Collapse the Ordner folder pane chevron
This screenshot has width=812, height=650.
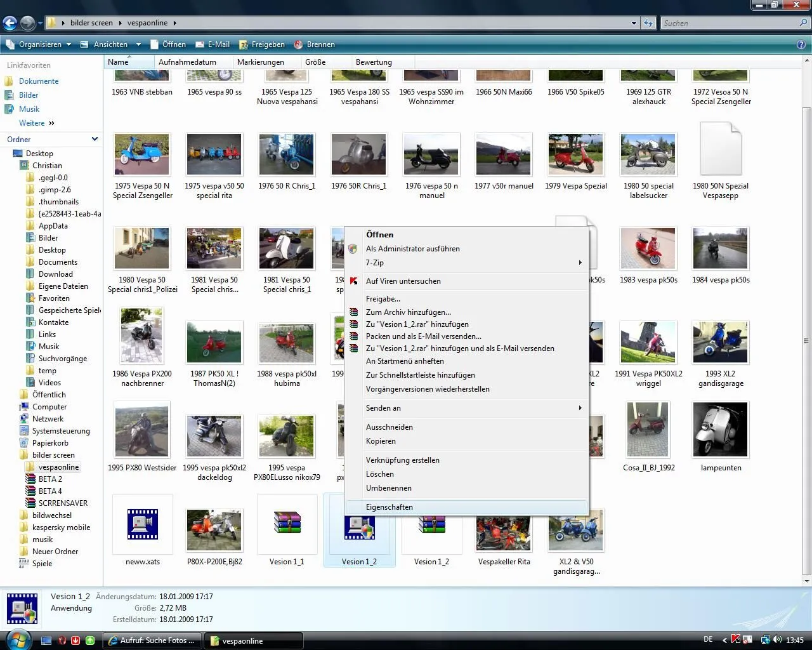tap(95, 139)
